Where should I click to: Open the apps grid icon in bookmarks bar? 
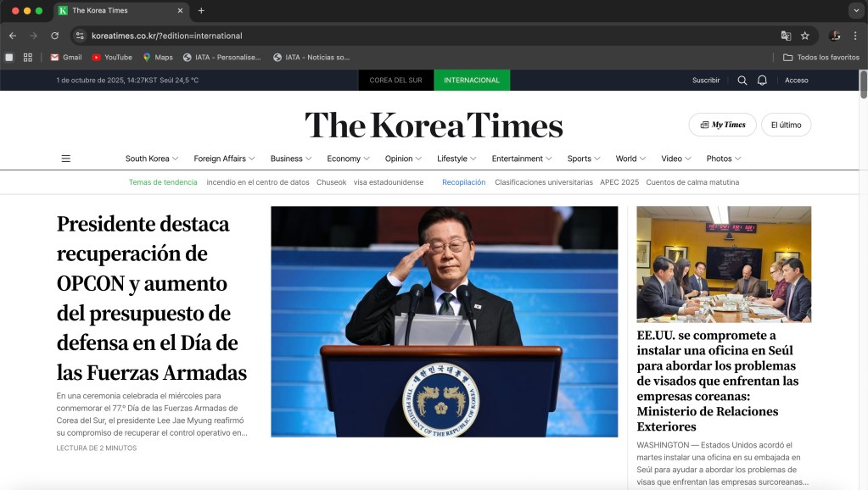(28, 58)
